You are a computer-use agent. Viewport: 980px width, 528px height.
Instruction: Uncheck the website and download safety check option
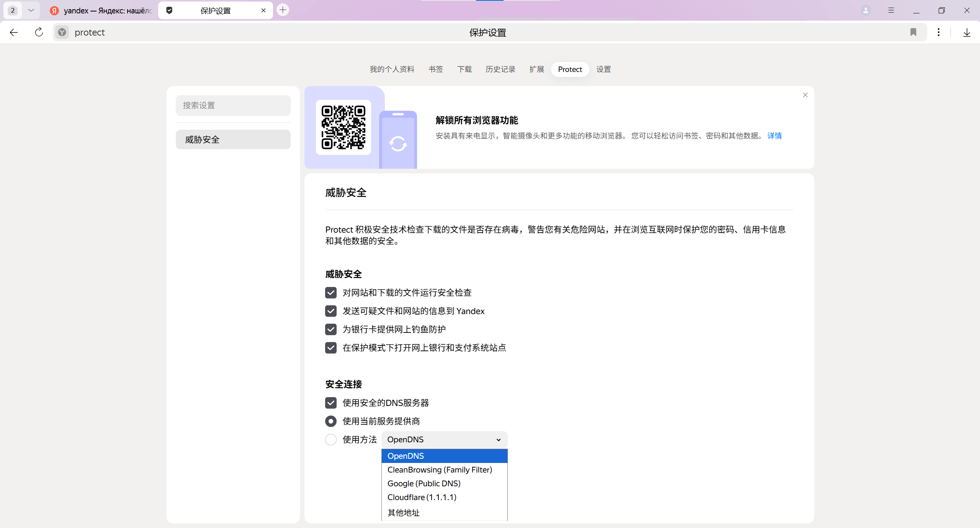(330, 293)
